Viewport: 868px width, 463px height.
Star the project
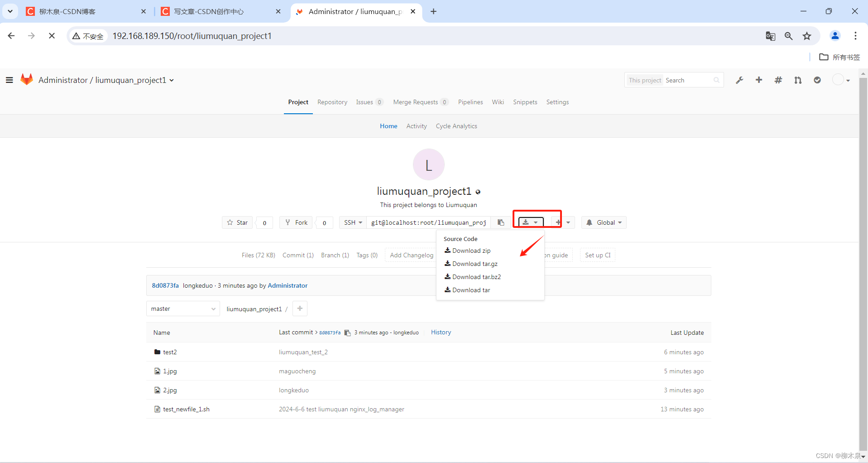coord(238,222)
